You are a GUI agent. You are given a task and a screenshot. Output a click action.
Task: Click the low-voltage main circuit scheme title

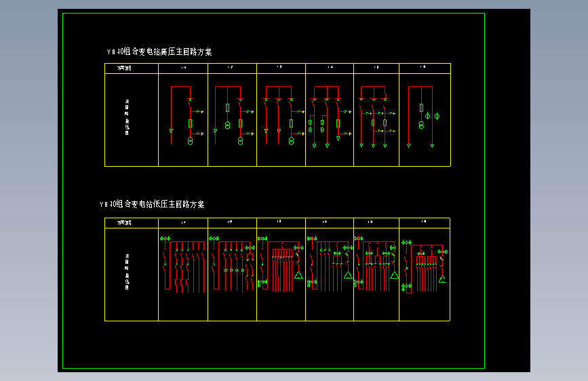pyautogui.click(x=152, y=204)
